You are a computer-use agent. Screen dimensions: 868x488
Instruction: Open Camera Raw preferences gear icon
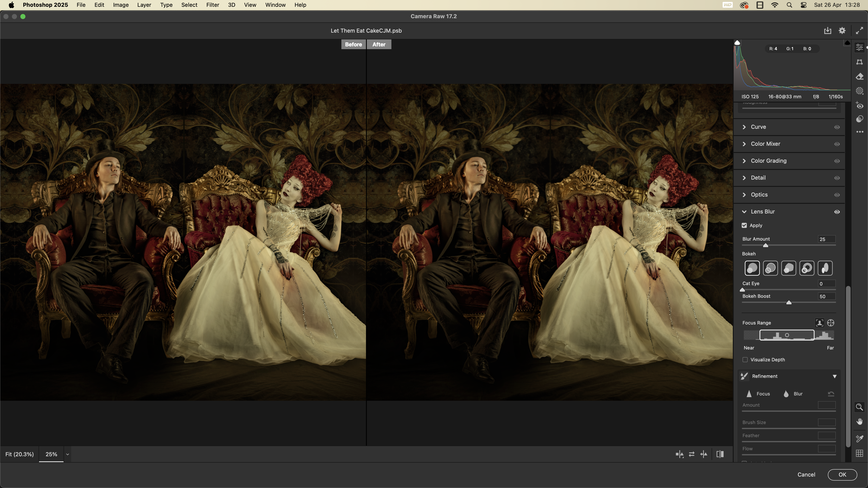[x=842, y=31]
